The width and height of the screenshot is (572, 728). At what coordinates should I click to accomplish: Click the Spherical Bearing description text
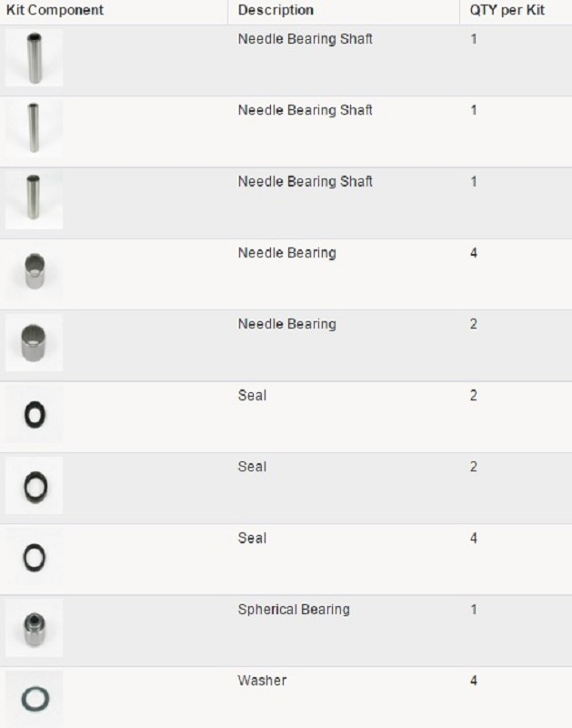click(x=294, y=610)
